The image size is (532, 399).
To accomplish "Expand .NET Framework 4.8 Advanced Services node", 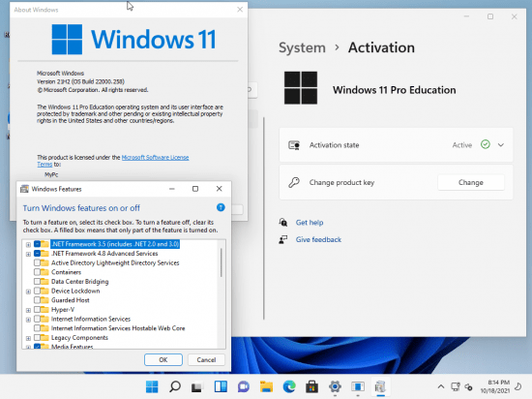I will [x=28, y=254].
